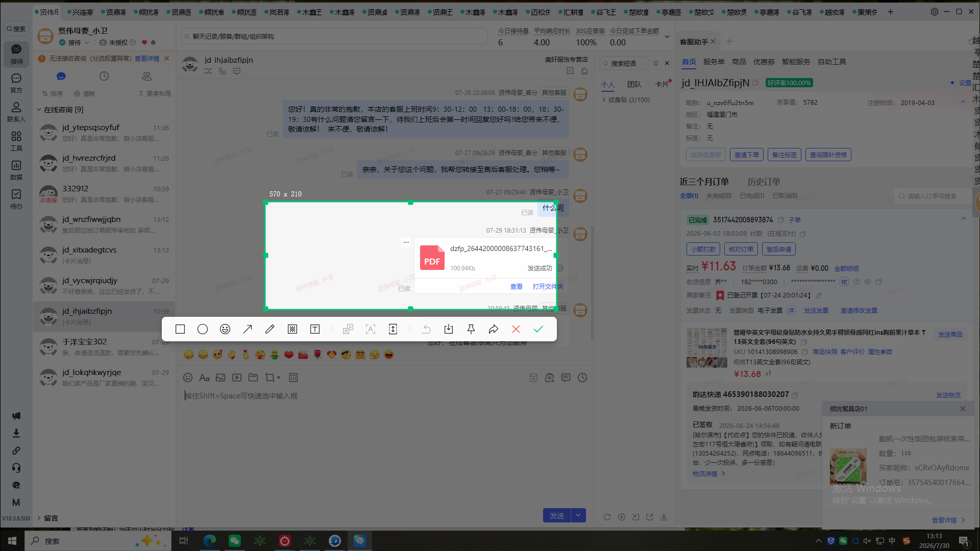Click the chat record search field

pos(334,36)
